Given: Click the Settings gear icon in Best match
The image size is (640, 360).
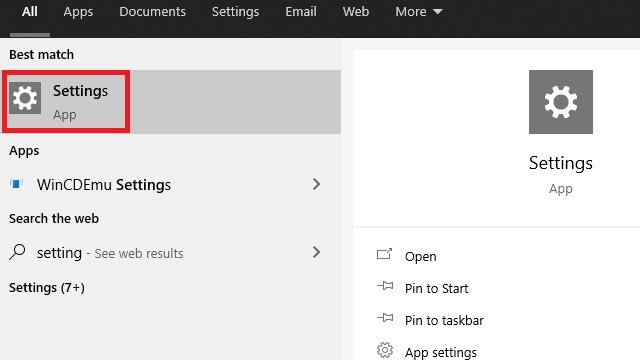Looking at the screenshot, I should coord(25,98).
